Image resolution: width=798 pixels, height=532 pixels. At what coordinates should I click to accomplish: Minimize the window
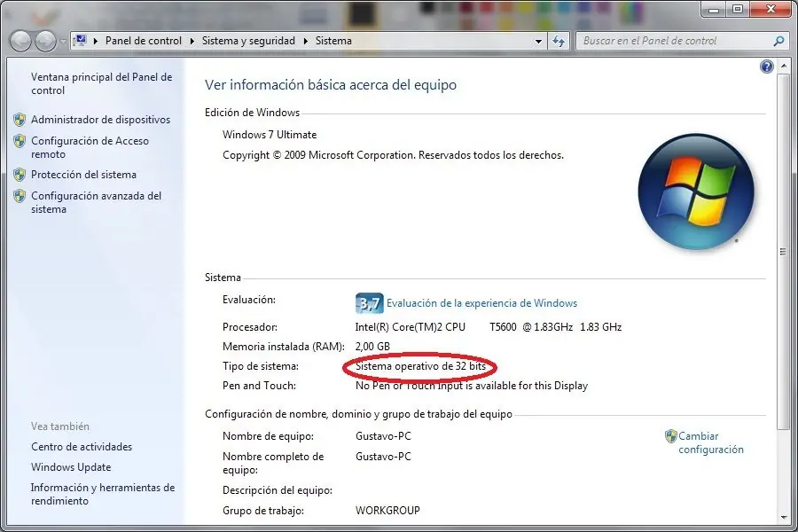(714, 9)
